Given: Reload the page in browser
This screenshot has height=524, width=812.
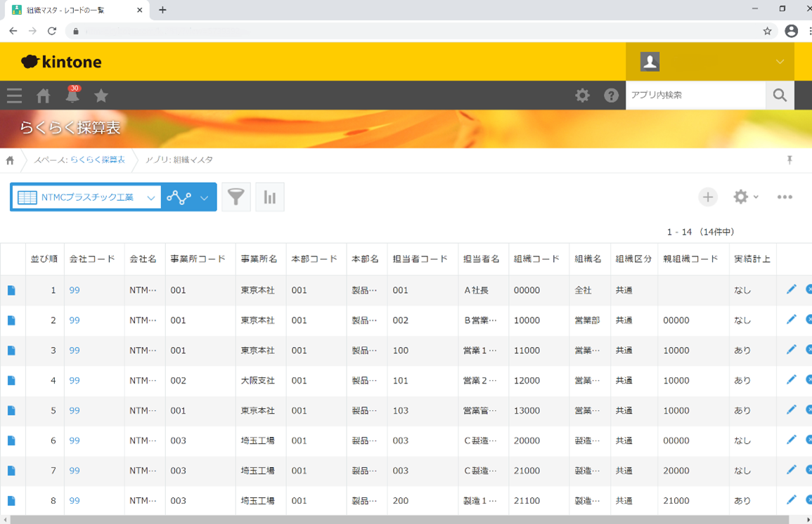Looking at the screenshot, I should [52, 31].
